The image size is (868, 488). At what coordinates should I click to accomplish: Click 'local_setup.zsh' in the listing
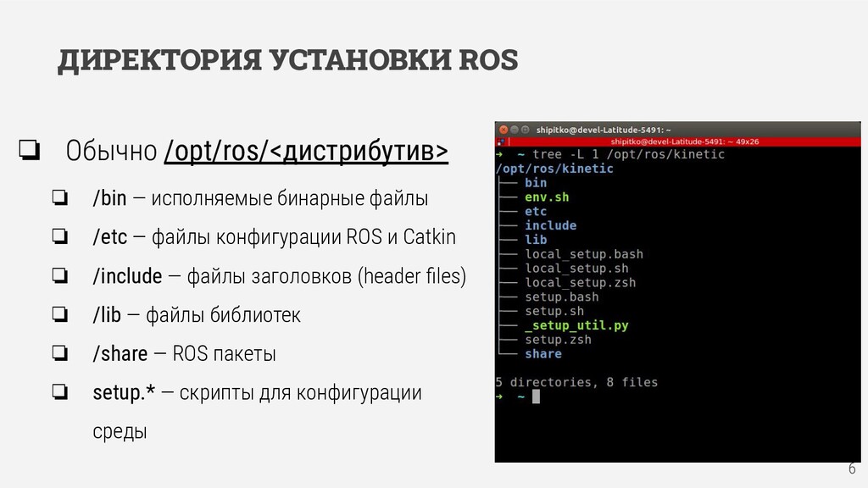(x=580, y=283)
